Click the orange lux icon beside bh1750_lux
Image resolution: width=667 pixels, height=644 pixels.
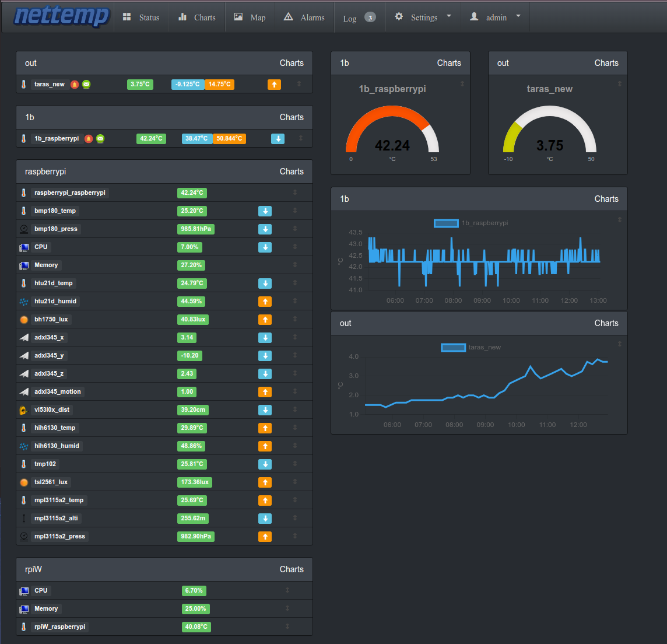(x=24, y=320)
